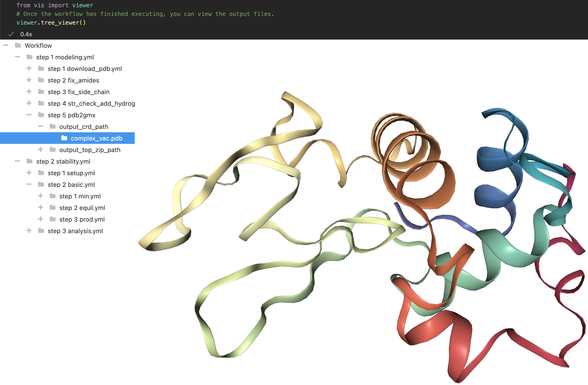588x385 pixels.
Task: Select the Workflow tree label
Action: 38,45
